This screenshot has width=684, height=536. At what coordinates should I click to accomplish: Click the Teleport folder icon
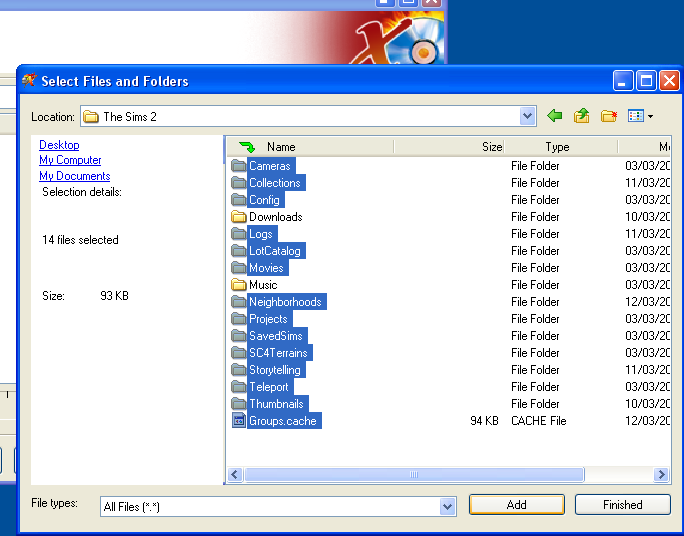tap(238, 387)
